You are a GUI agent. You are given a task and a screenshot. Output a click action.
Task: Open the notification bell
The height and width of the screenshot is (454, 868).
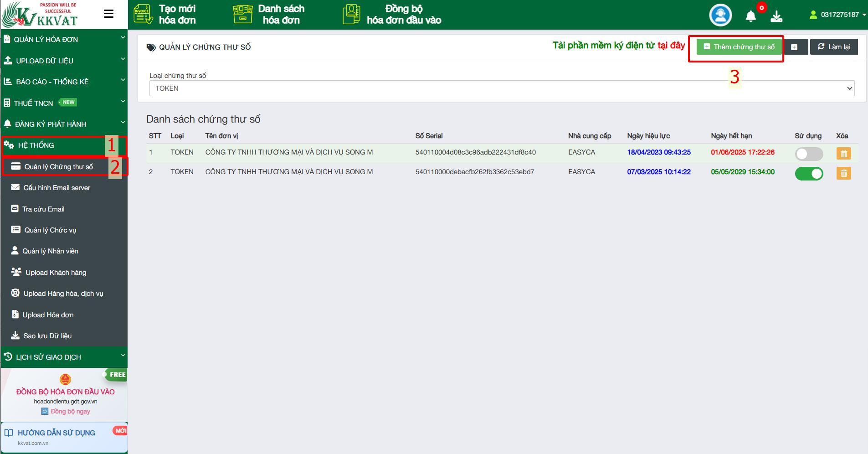[x=750, y=17]
